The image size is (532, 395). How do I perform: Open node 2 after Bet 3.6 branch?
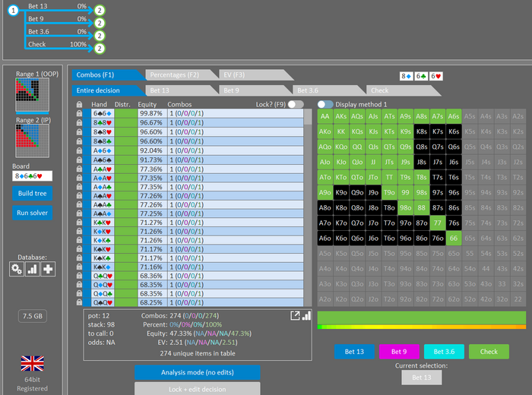click(100, 36)
